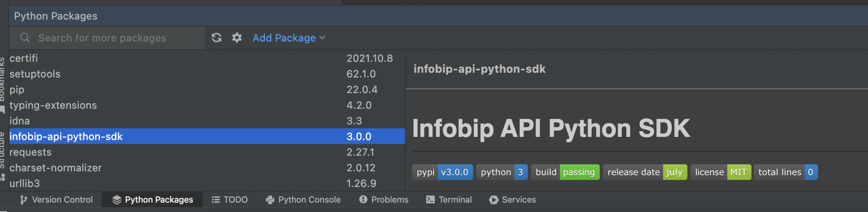Switch to the Python Console tab

[x=303, y=200]
